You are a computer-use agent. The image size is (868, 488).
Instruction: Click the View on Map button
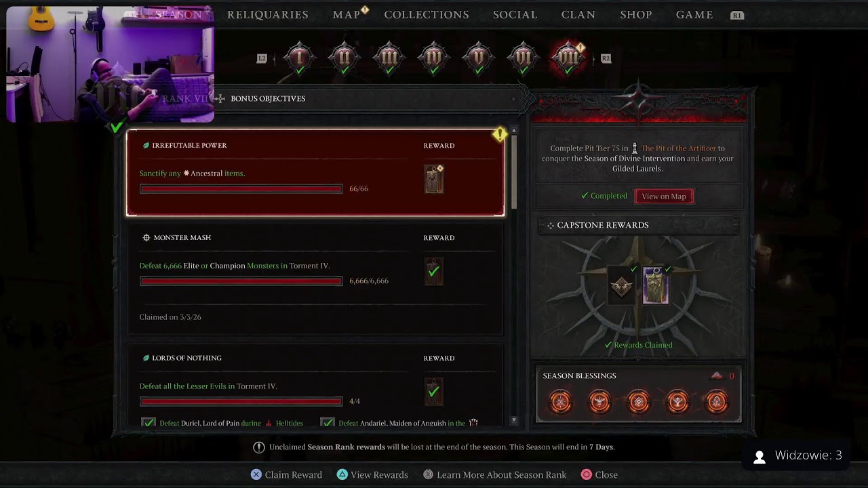[x=664, y=196]
